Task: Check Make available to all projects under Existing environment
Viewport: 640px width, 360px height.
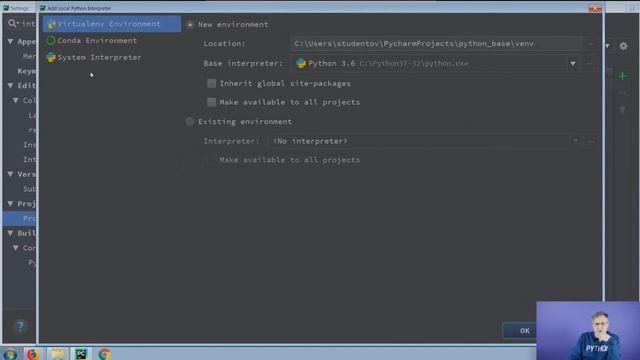Action: coord(211,160)
